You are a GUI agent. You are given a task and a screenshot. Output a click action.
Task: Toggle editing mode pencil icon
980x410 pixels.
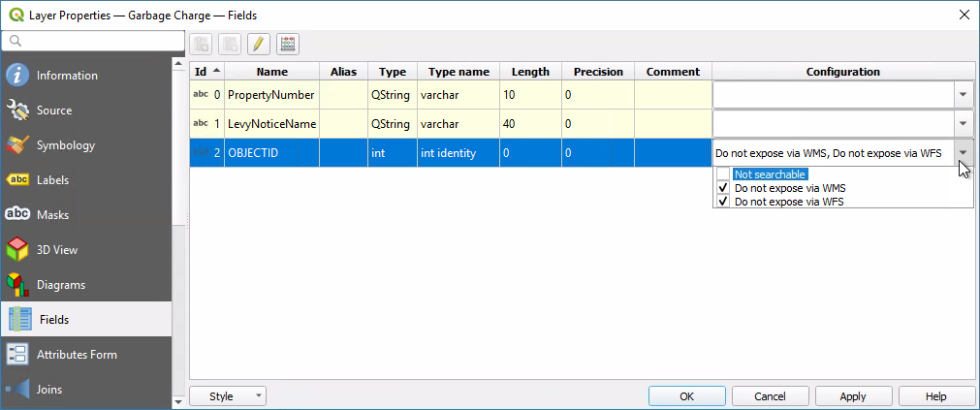(258, 44)
